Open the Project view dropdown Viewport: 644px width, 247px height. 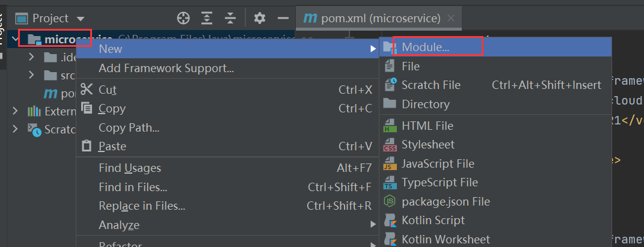81,19
